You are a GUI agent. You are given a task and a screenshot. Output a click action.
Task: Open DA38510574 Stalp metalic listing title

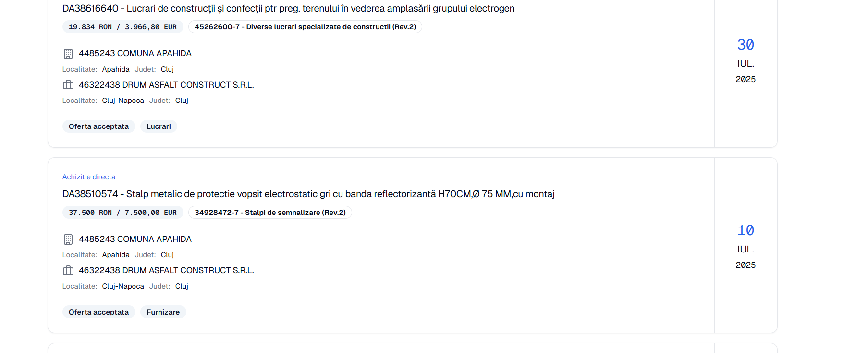coord(308,194)
